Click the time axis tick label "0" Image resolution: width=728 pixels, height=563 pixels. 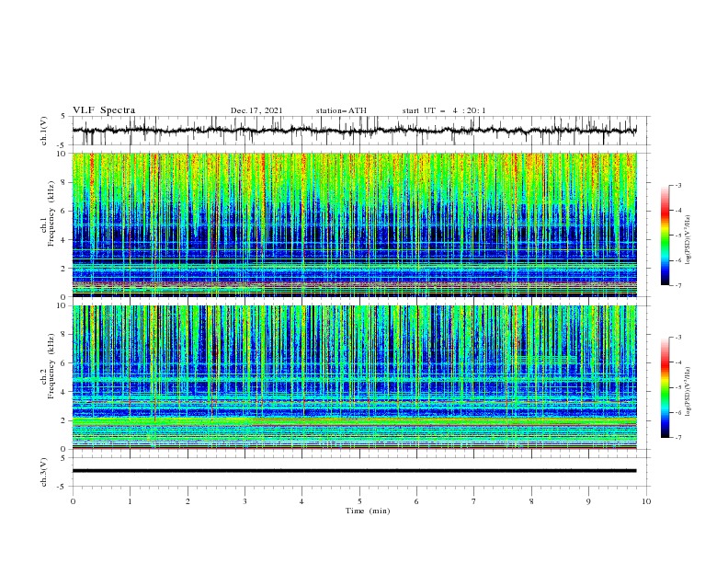point(73,501)
